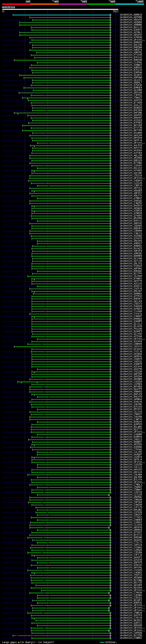The width and height of the screenshot is (146, 644).
Task: Select UniRef100_P09415 entry
Action: (131, 266)
